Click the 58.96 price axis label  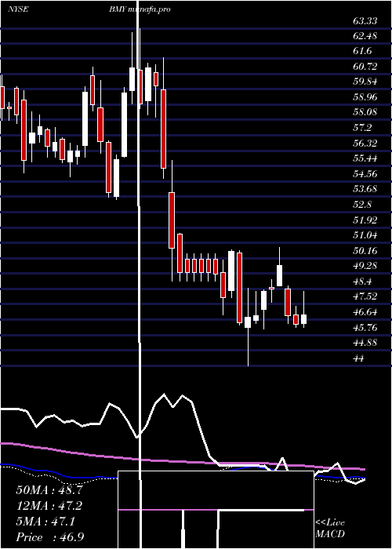pyautogui.click(x=365, y=97)
